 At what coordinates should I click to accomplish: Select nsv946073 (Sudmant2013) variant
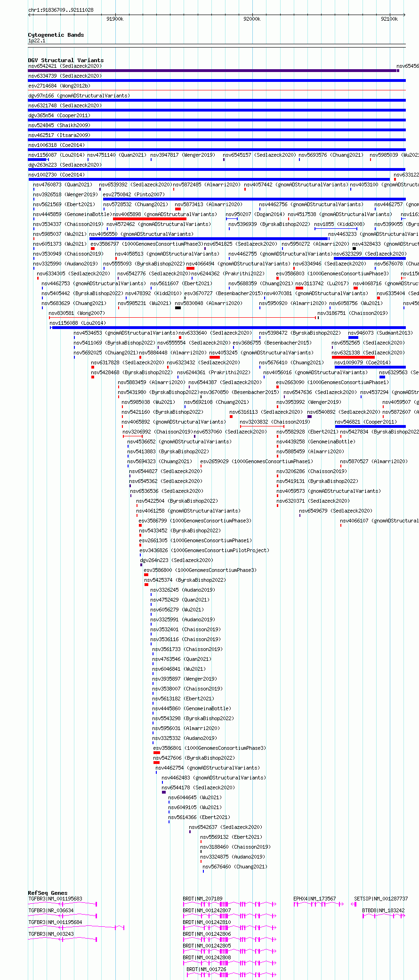pos(353,337)
